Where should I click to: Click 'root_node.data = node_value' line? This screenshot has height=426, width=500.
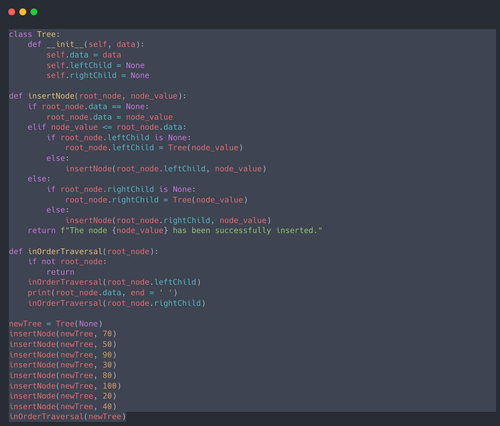pos(109,117)
